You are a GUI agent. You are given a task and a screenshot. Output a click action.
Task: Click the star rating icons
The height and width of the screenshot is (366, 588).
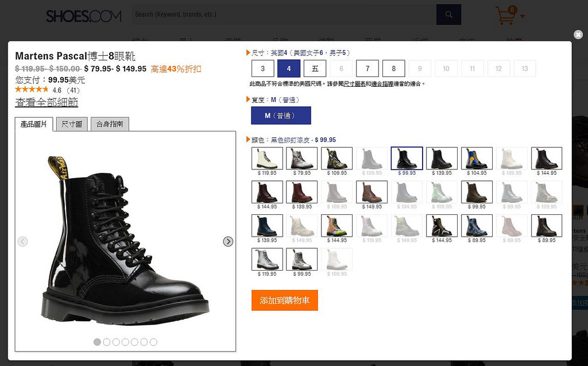pos(32,90)
